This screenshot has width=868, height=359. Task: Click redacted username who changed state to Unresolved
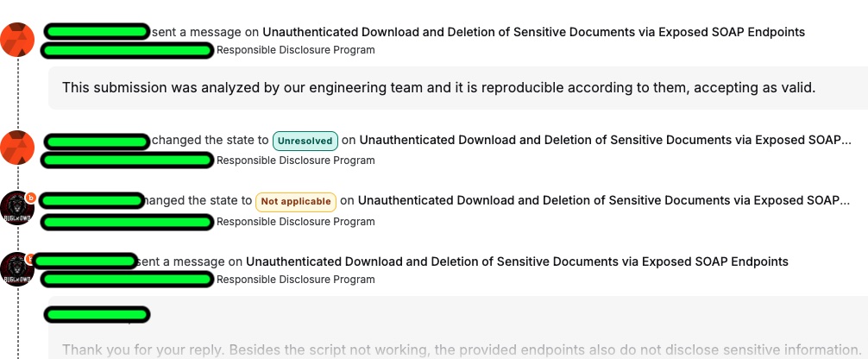click(x=97, y=141)
